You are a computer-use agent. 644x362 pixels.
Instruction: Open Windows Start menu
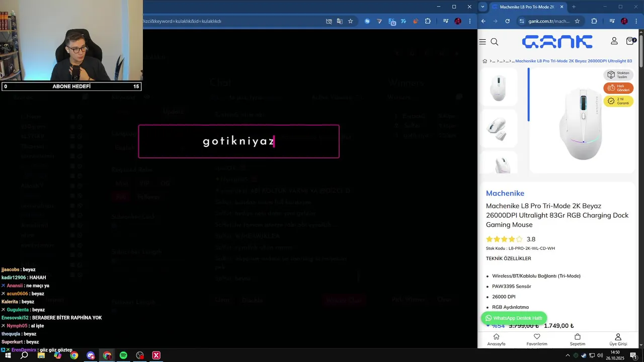(8, 355)
